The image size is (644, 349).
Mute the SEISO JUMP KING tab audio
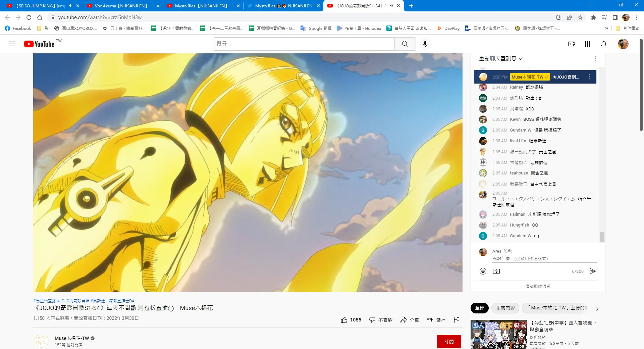pos(70,6)
